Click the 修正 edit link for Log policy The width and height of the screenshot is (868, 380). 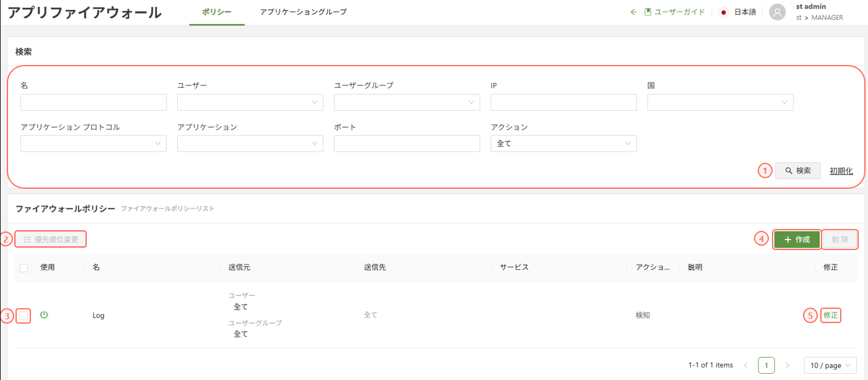point(830,315)
